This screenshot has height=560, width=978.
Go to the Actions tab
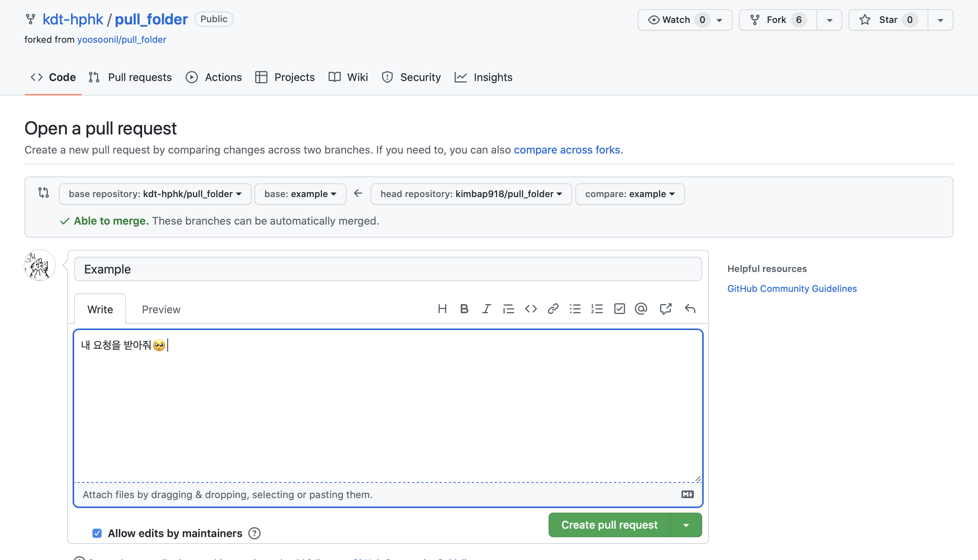pyautogui.click(x=214, y=77)
